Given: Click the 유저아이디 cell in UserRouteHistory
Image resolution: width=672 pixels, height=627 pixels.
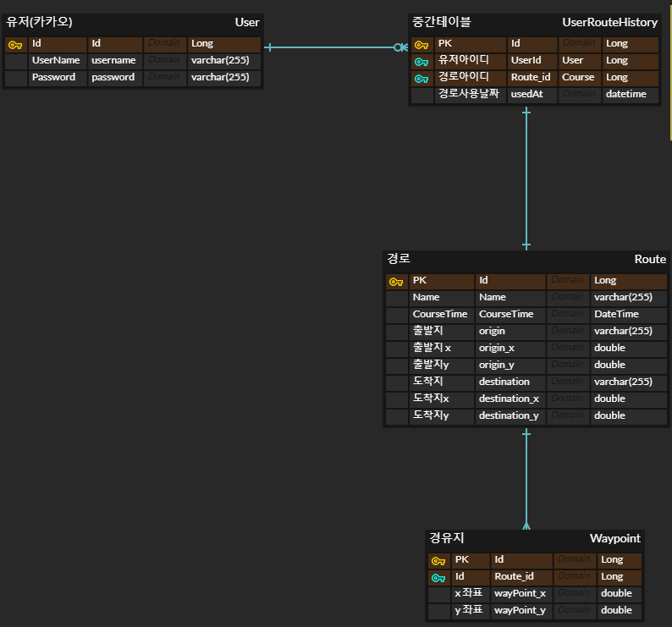Looking at the screenshot, I should (471, 62).
